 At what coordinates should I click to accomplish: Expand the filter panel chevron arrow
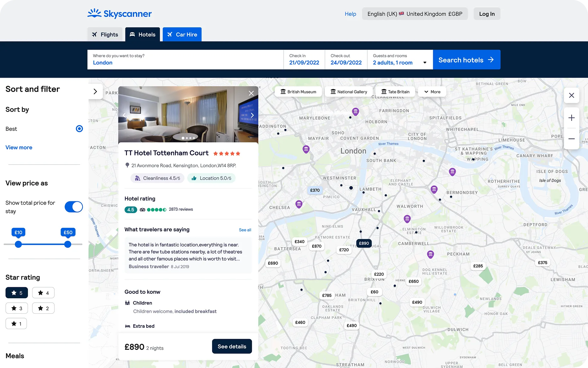pyautogui.click(x=95, y=91)
